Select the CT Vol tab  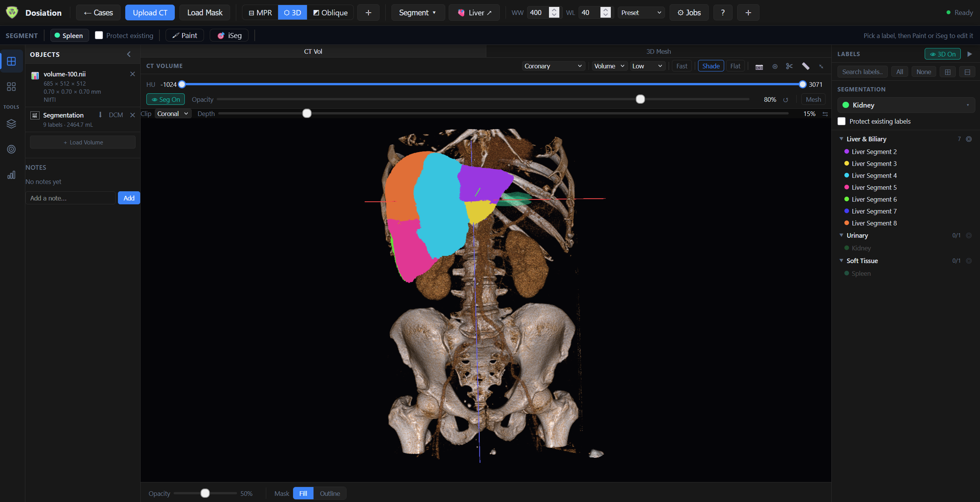pos(313,51)
